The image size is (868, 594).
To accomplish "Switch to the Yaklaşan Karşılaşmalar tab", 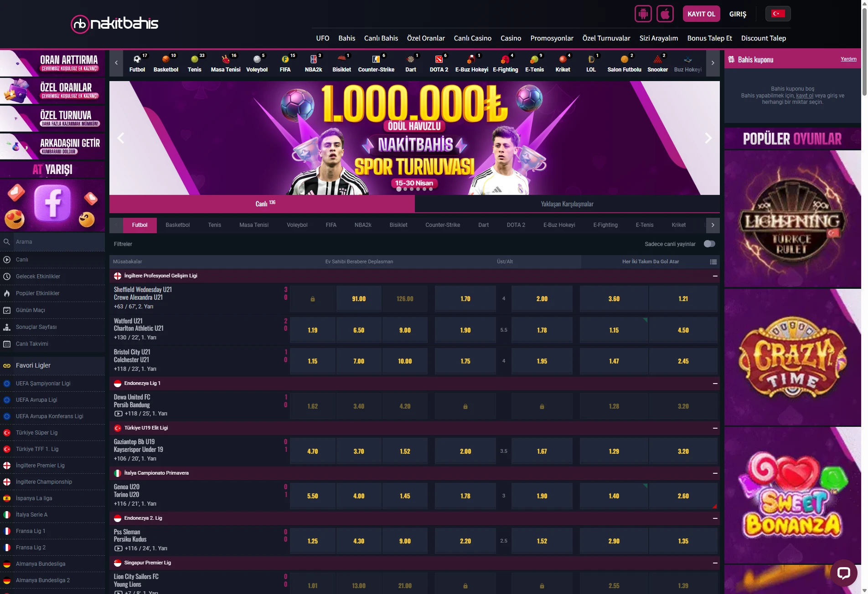I will tap(567, 204).
